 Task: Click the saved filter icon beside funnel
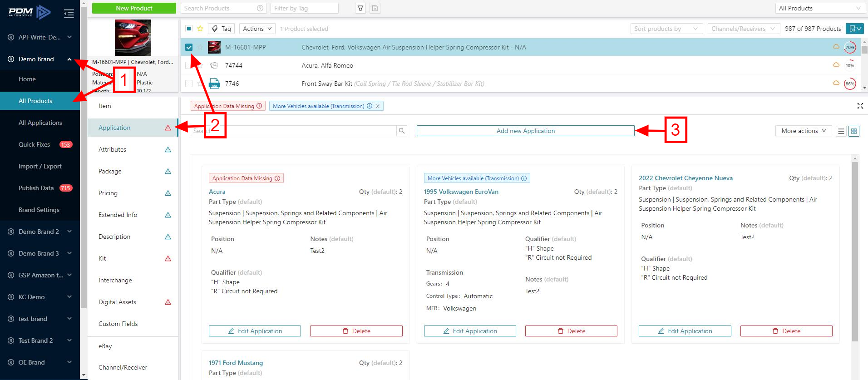(x=375, y=8)
